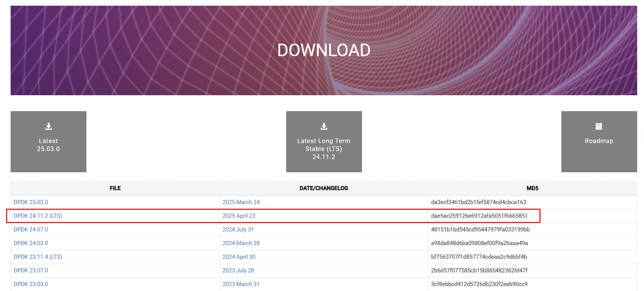Open Latest Long Term Stable 24.11.2 tile
644x291 pixels.
pos(324,149)
